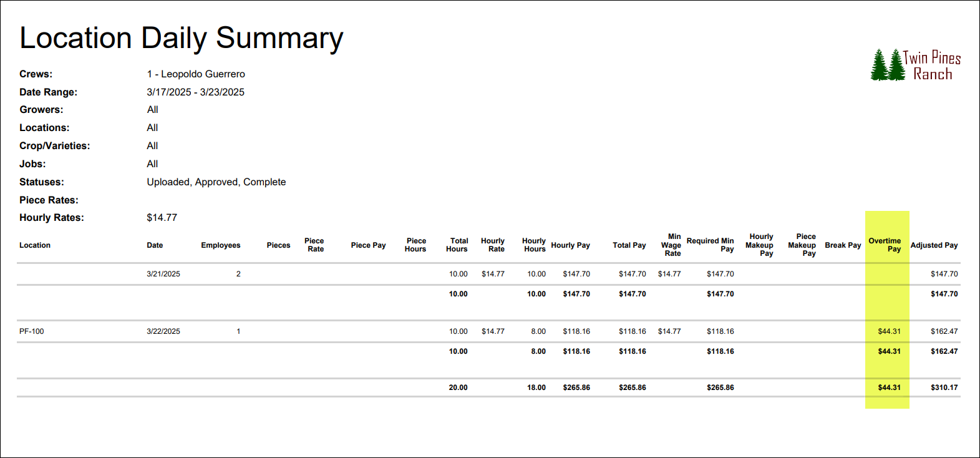Select the Overtime Pay column header
The image size is (980, 458).
point(885,245)
